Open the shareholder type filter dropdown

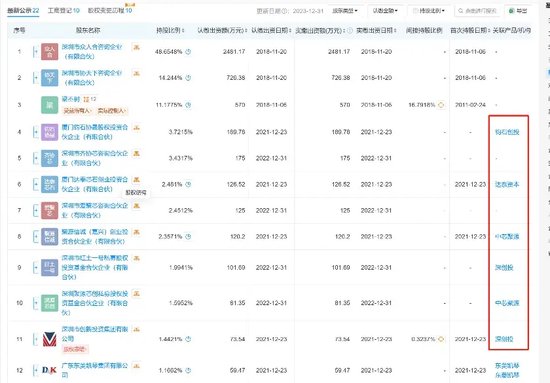(x=345, y=11)
